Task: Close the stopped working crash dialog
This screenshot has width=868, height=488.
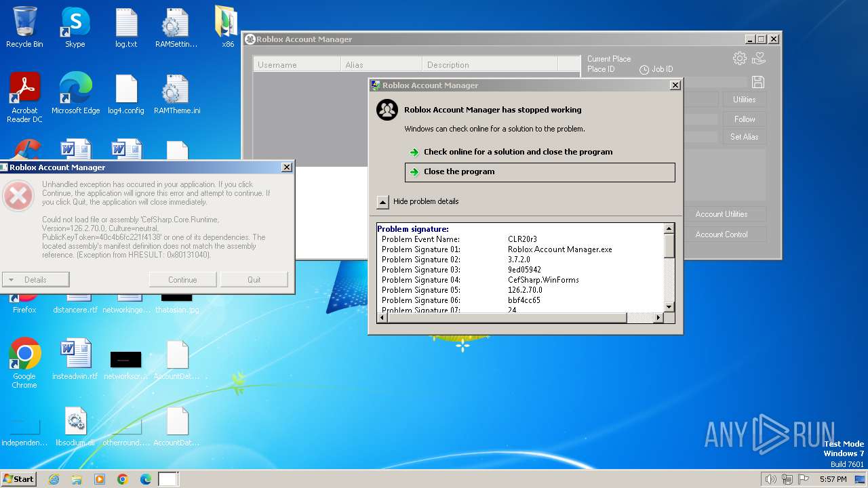Action: point(675,85)
